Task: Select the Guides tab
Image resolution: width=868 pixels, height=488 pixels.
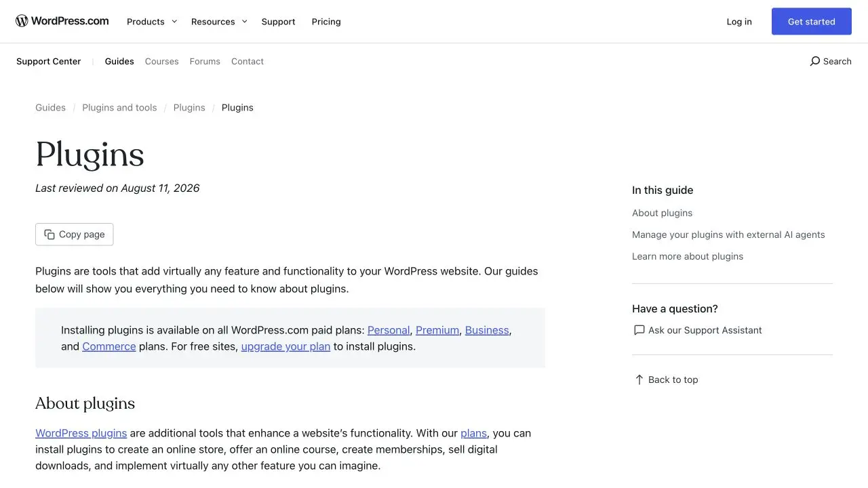Action: click(x=119, y=61)
